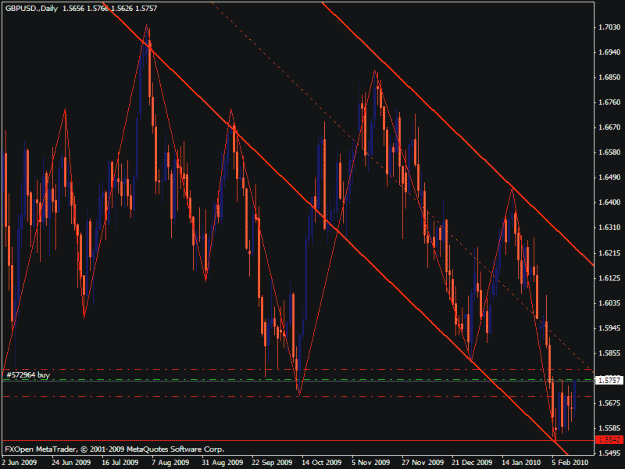625x469 pixels.
Task: Click the 1.6310 price scale label
Action: click(609, 228)
